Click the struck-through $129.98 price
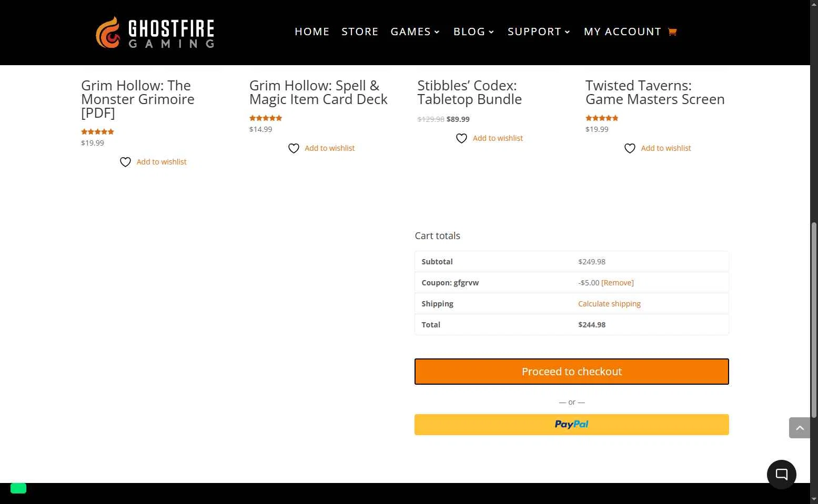818x504 pixels. pos(431,119)
